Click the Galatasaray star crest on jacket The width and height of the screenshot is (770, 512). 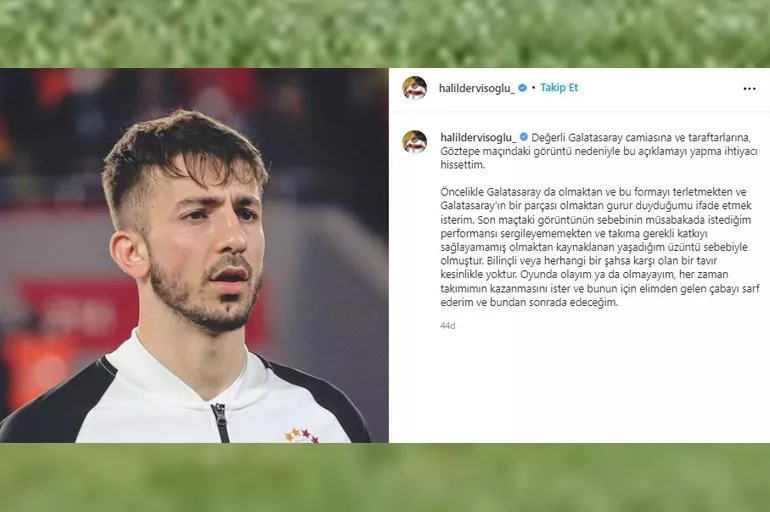[302, 434]
